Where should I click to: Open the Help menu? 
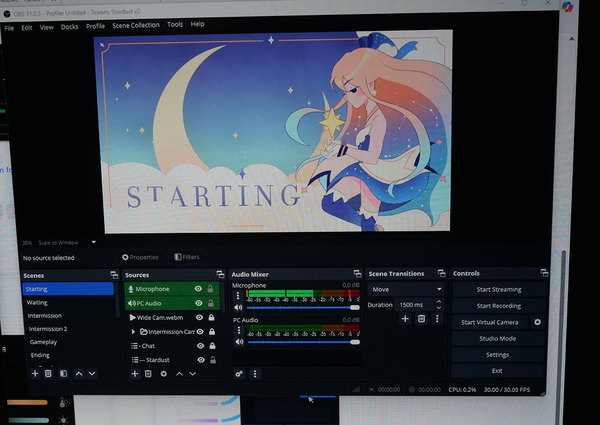[x=197, y=24]
